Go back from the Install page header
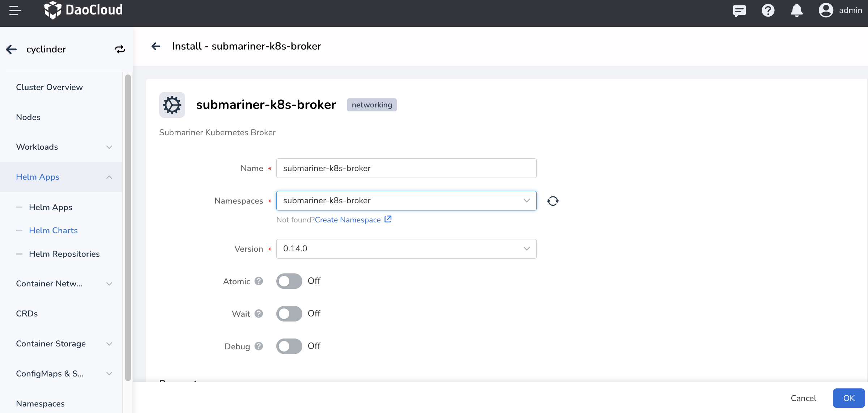 point(156,46)
